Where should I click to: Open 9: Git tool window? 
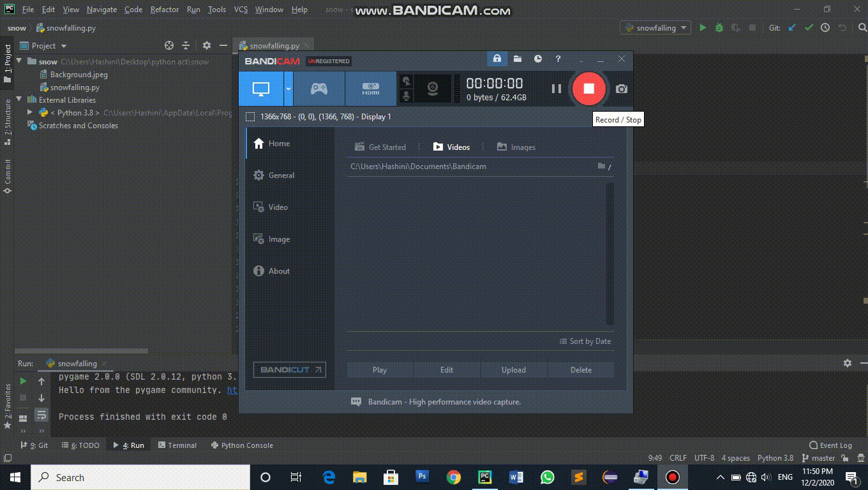click(34, 445)
